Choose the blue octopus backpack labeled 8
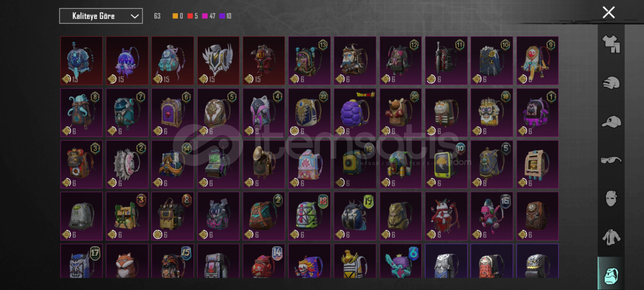Screen dimensions: 644x290 click(x=82, y=113)
